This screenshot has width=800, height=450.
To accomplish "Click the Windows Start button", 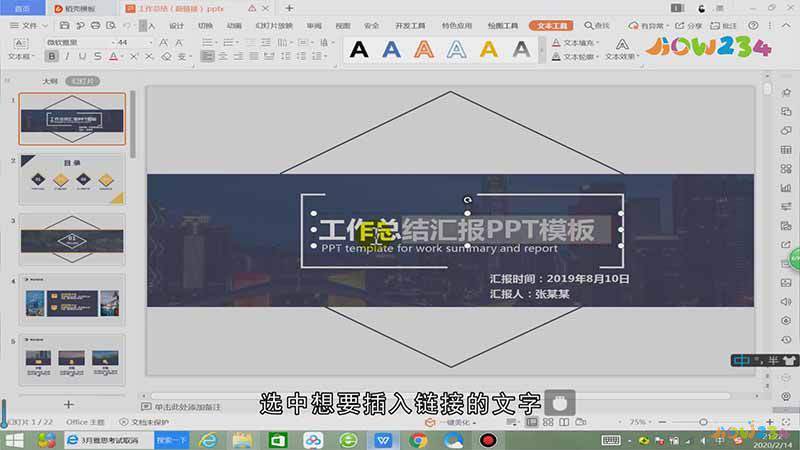I will tap(14, 440).
